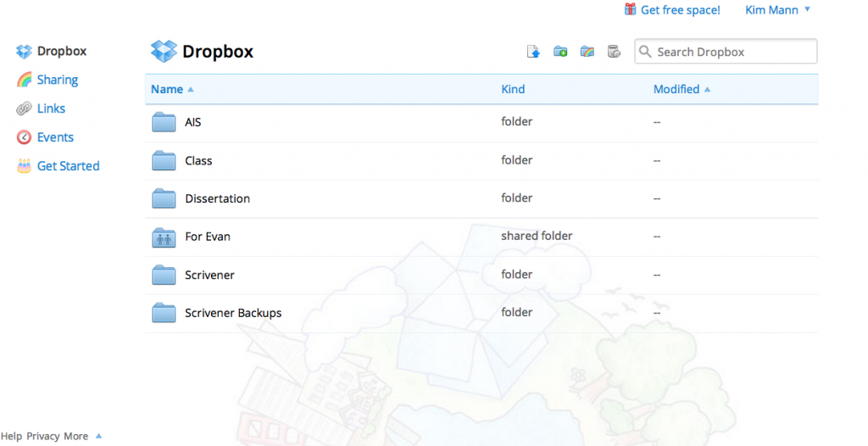Expand the More menu arrow in footer
This screenshot has width=868, height=446.
pyautogui.click(x=98, y=436)
